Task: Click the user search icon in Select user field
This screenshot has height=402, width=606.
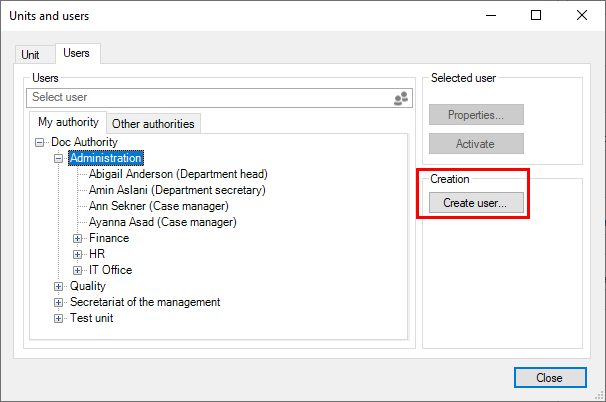Action: pyautogui.click(x=401, y=98)
